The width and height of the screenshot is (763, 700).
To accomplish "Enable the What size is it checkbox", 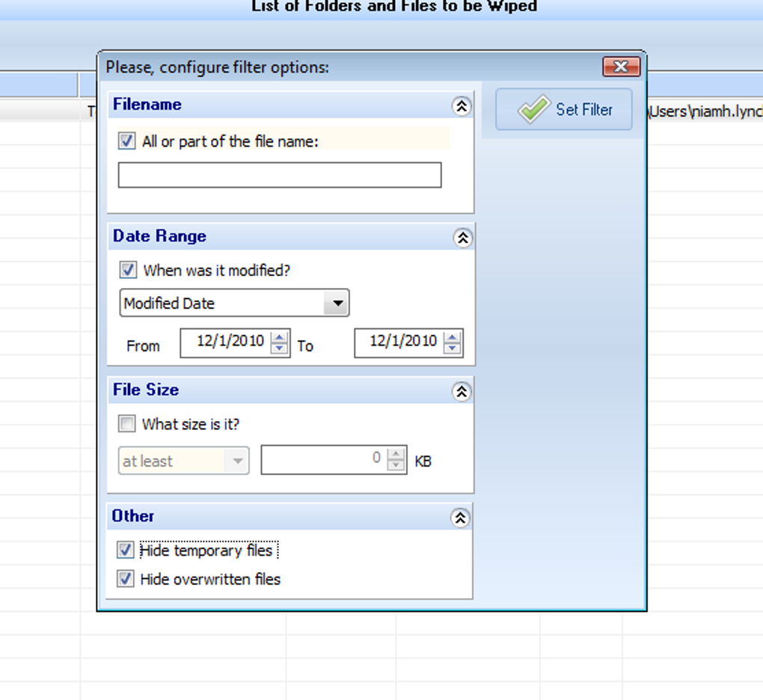I will 126,423.
